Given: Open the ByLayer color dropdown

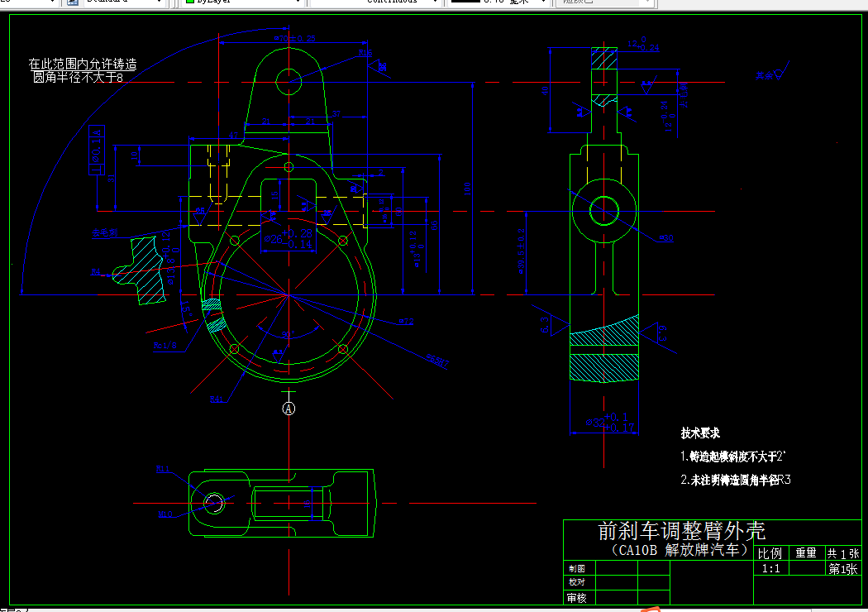Looking at the screenshot, I should 242,2.
